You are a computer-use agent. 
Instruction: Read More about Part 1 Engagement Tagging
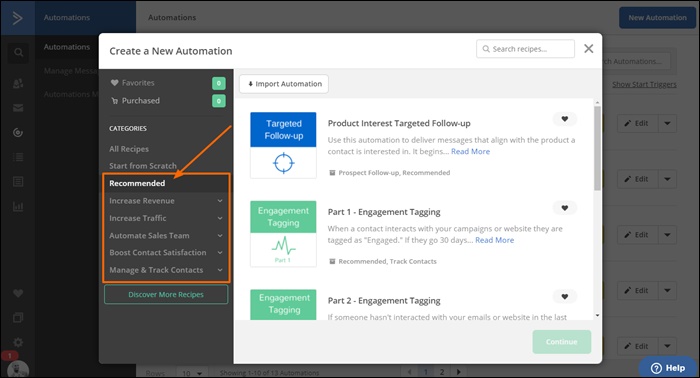[x=495, y=240]
